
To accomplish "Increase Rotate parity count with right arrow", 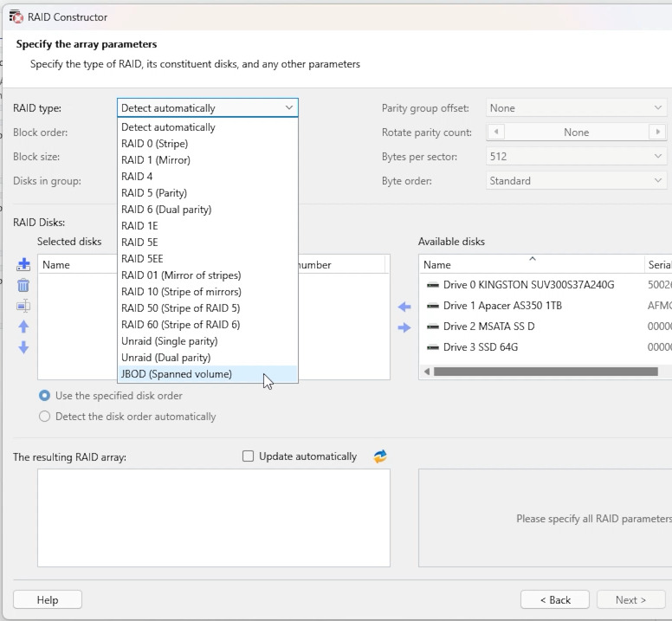I will (657, 132).
